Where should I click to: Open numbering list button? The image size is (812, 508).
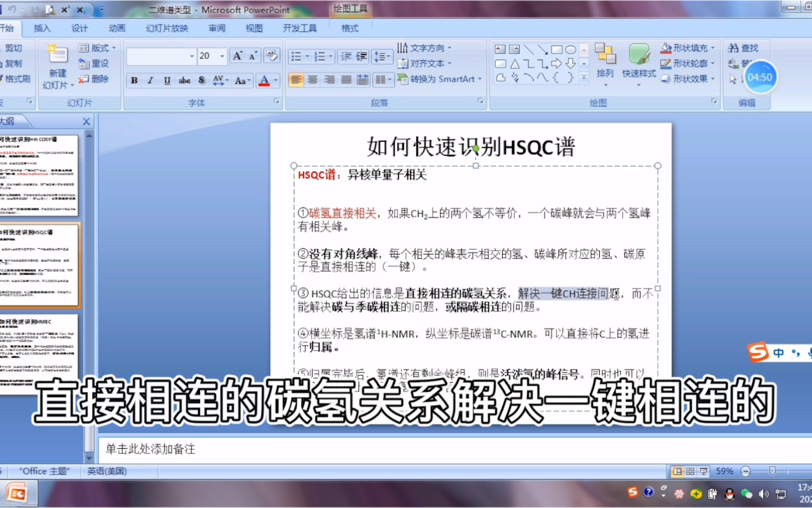pyautogui.click(x=323, y=56)
